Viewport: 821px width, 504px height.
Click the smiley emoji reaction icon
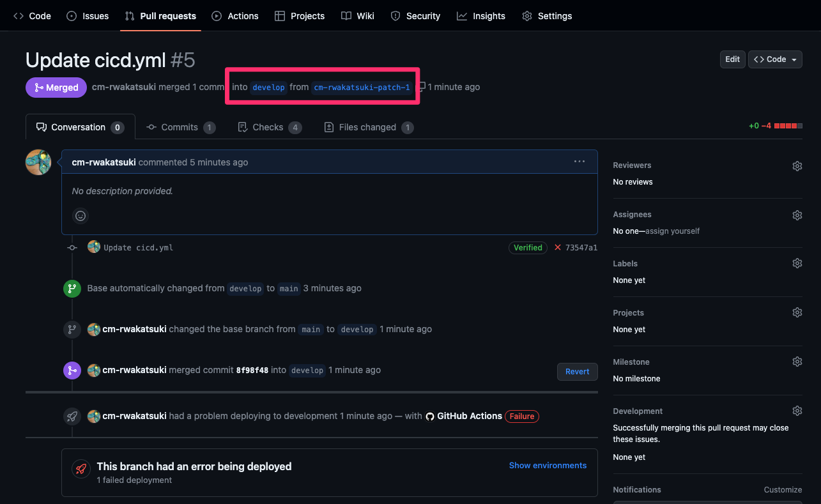(80, 216)
